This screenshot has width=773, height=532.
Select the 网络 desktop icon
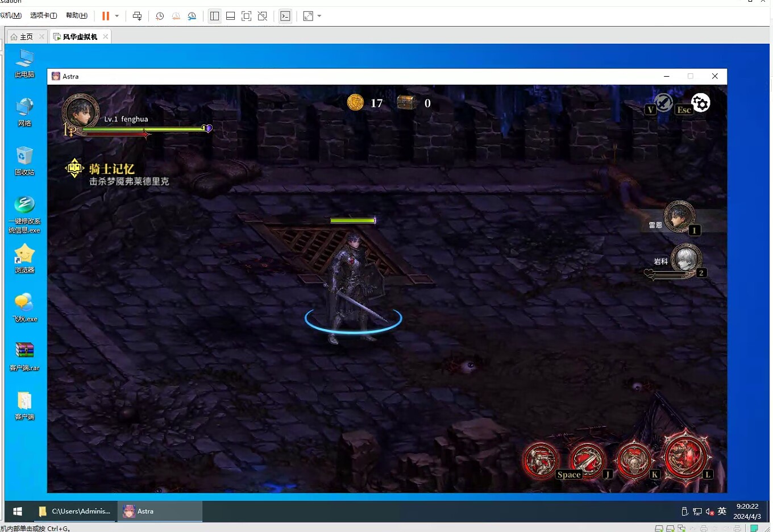[x=24, y=112]
